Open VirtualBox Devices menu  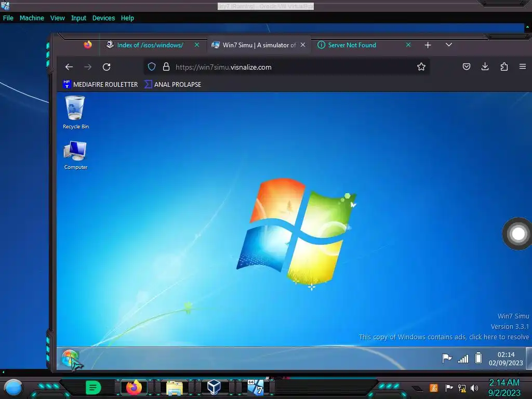(x=103, y=18)
